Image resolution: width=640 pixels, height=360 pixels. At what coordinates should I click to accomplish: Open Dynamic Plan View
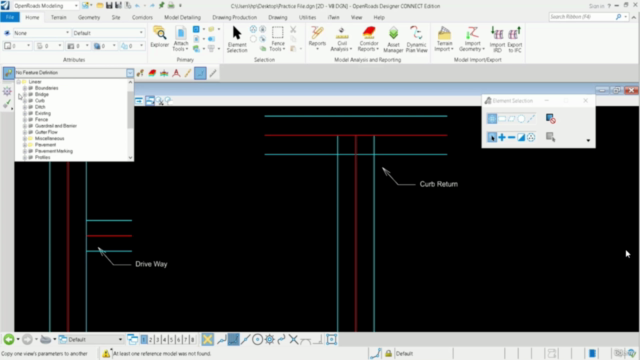click(416, 39)
